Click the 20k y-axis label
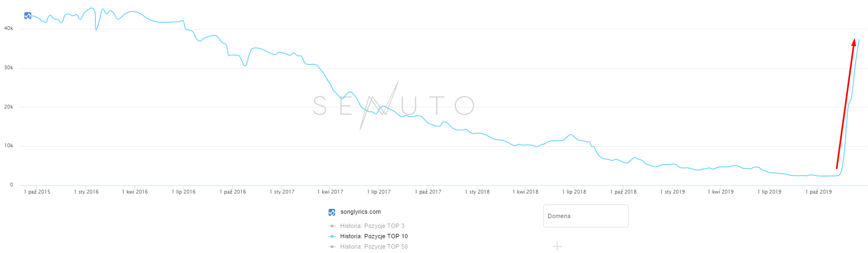Image resolution: width=868 pixels, height=253 pixels. 8,107
